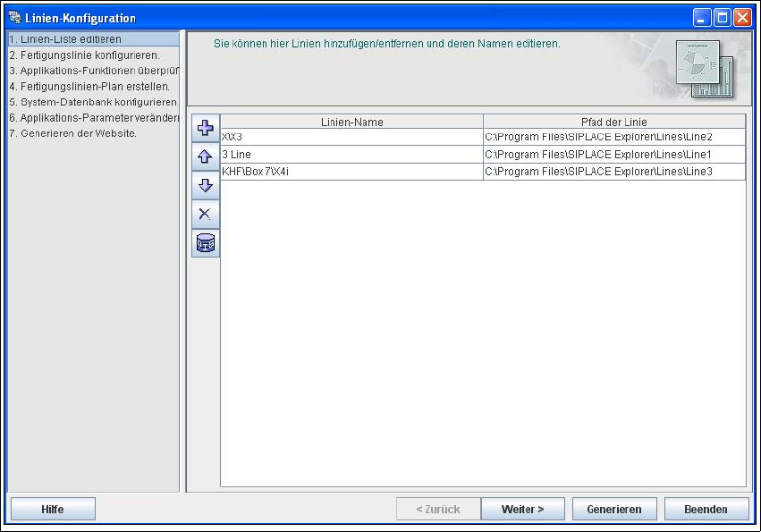Image resolution: width=761 pixels, height=532 pixels.
Task: Proceed with the Weiter button
Action: click(x=523, y=509)
